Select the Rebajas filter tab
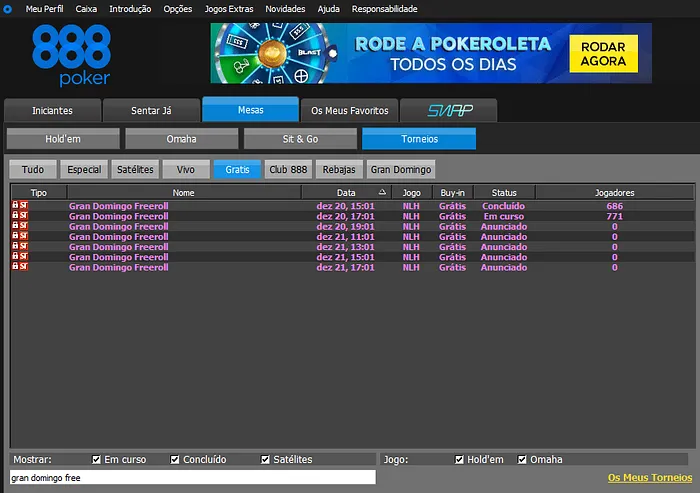 tap(339, 169)
